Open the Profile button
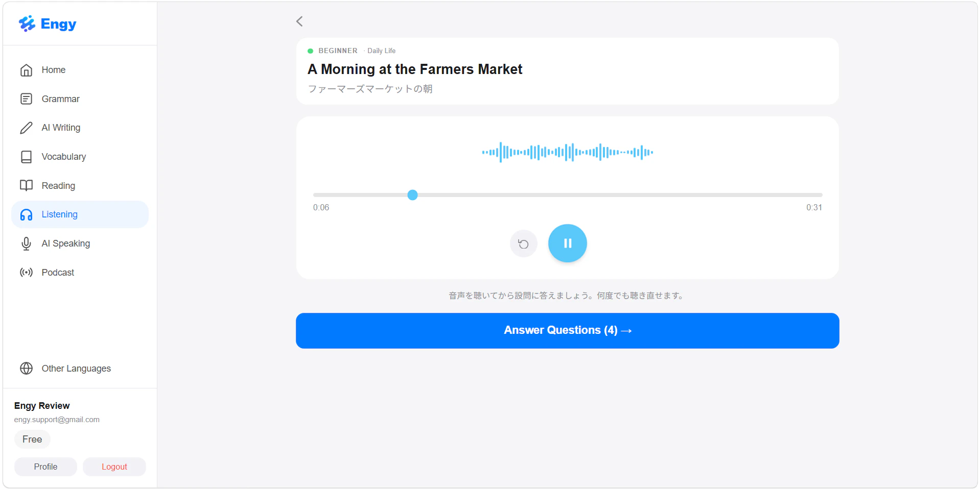 tap(45, 467)
